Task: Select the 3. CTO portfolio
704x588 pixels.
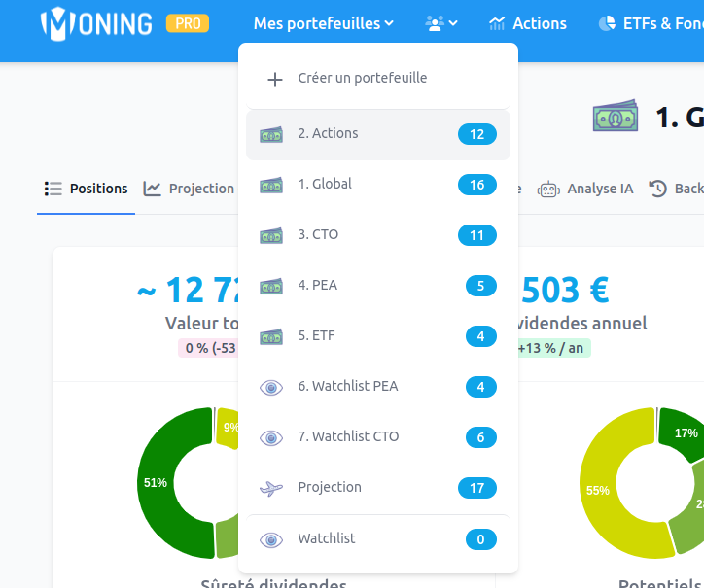Action: click(378, 235)
